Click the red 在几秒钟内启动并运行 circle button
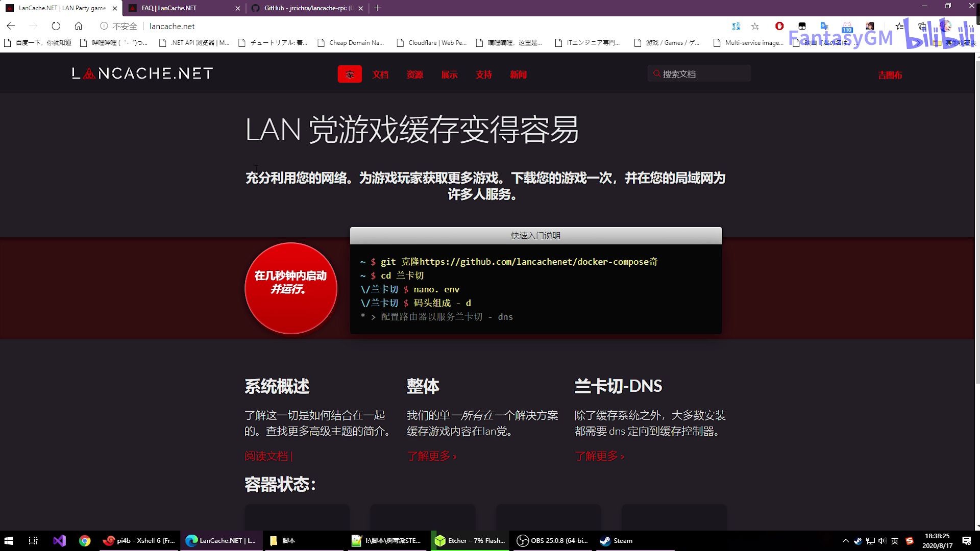The image size is (980, 551). (290, 288)
